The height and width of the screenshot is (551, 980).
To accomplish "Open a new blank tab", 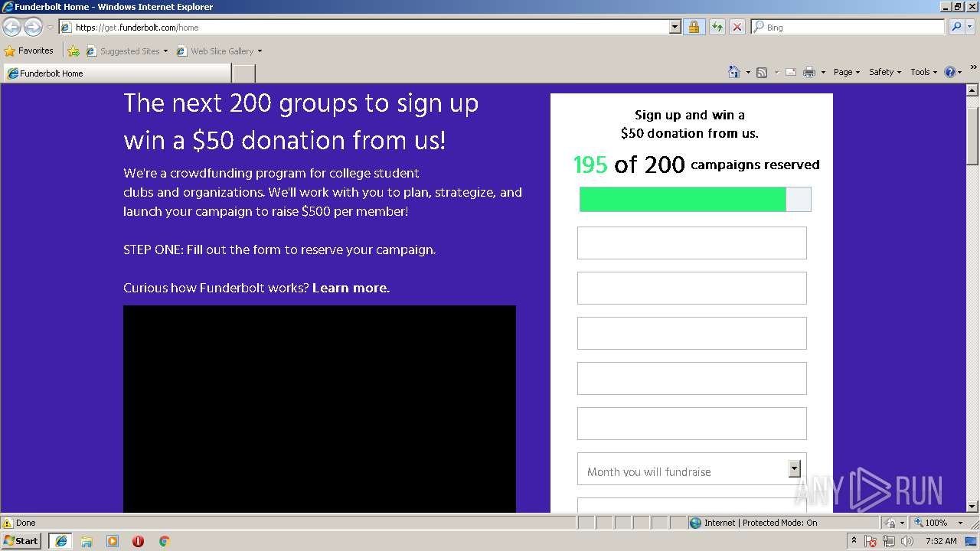I will point(243,73).
